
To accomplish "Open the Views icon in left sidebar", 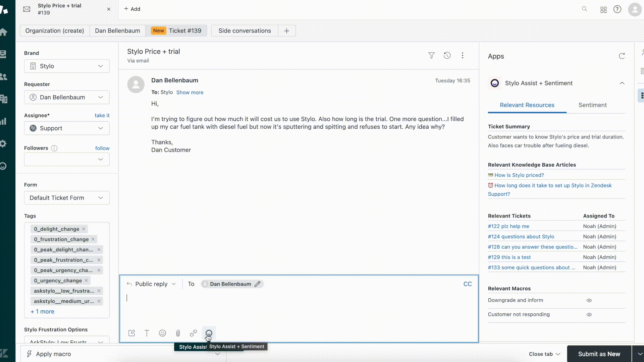I will tap(3, 54).
